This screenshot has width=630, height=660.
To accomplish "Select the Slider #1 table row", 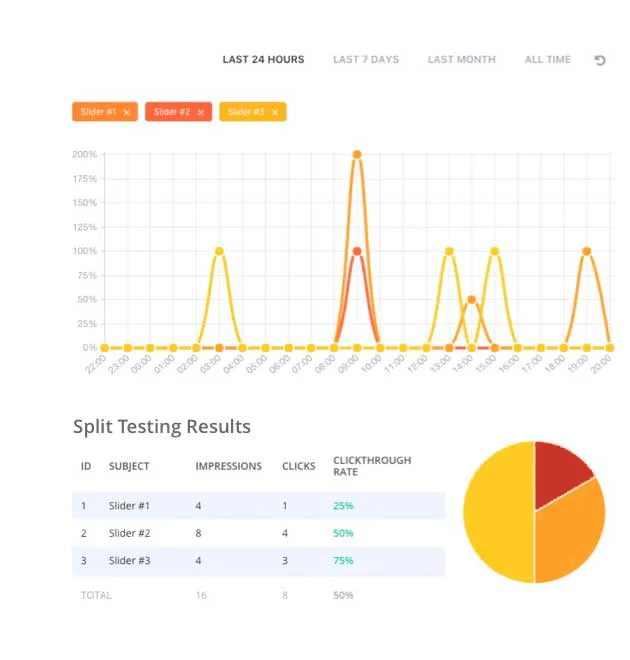I will 258,506.
